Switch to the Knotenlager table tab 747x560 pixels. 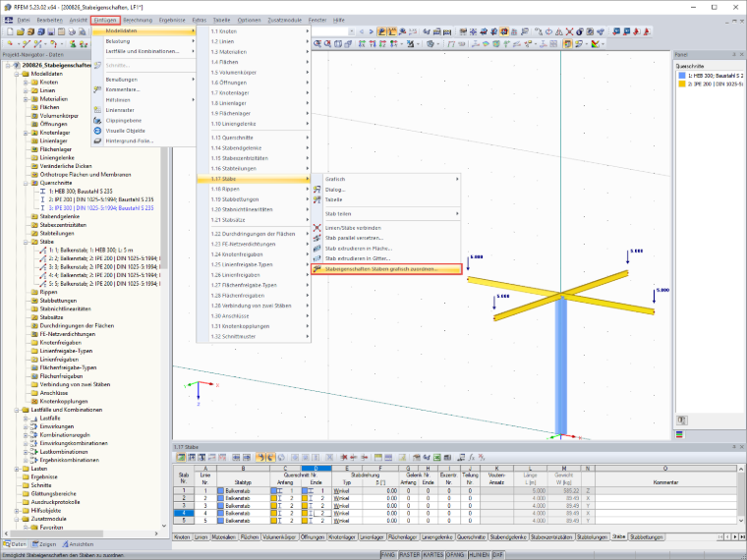342,536
